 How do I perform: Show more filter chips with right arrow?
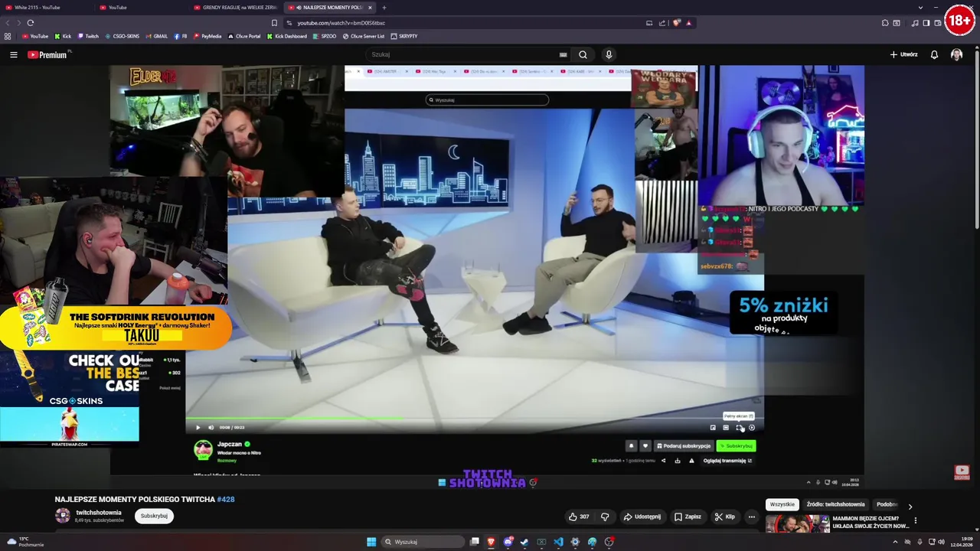pos(910,507)
